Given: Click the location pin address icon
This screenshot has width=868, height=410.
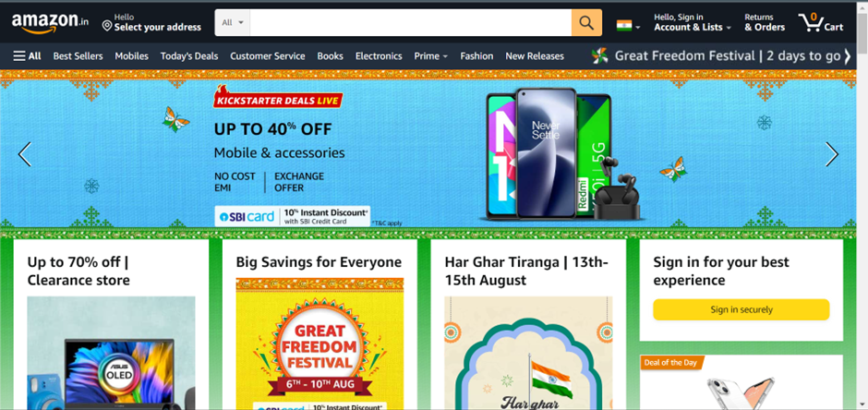Looking at the screenshot, I should (x=107, y=26).
